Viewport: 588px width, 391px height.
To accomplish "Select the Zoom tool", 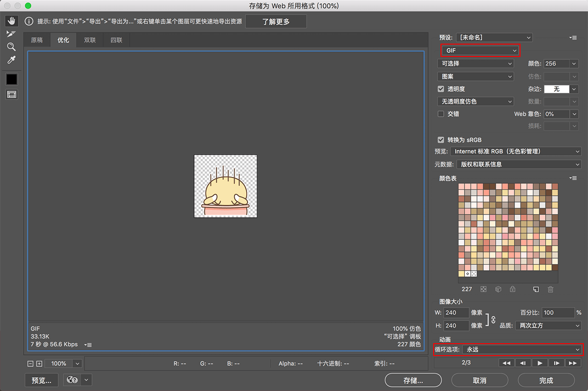I will tap(11, 47).
